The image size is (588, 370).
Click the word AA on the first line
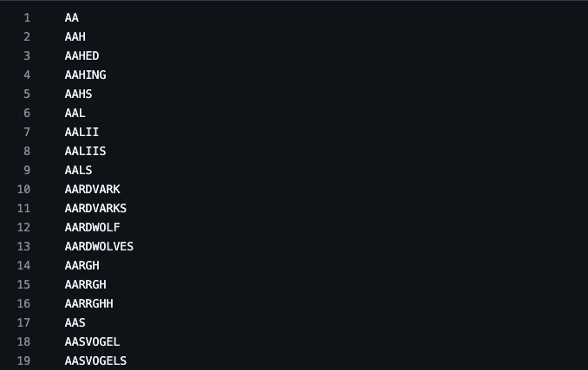[x=71, y=17]
